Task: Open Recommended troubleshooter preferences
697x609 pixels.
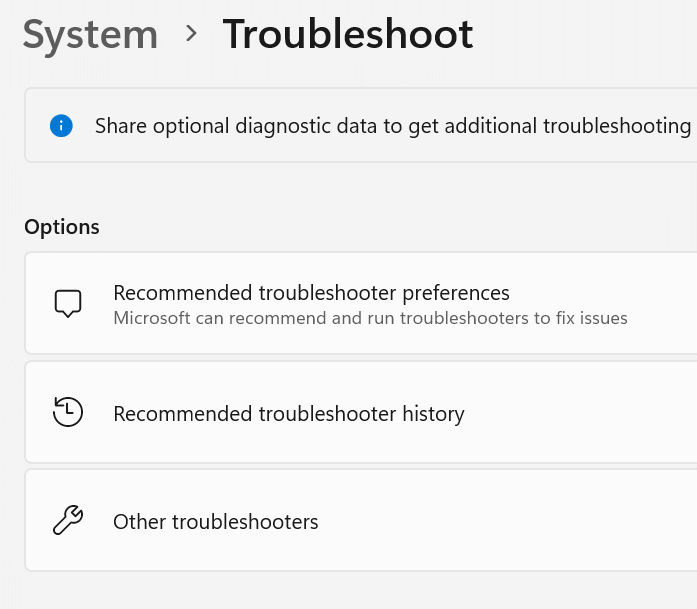Action: (x=311, y=293)
